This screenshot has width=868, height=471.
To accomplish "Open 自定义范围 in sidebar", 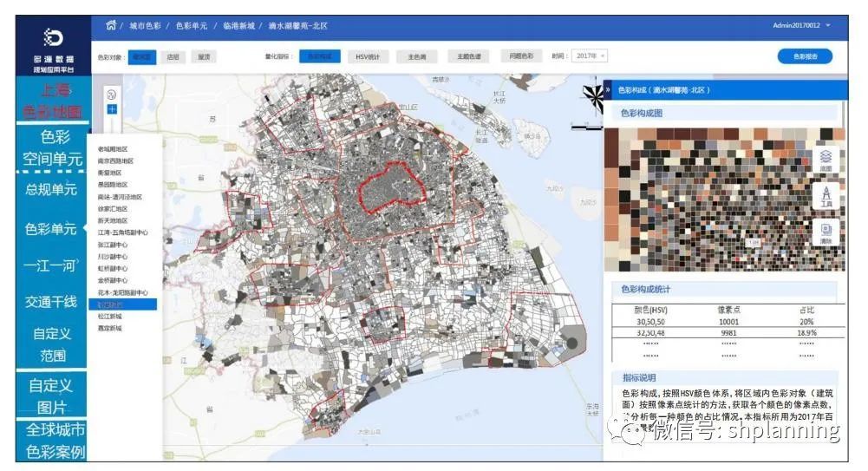I will 52,344.
